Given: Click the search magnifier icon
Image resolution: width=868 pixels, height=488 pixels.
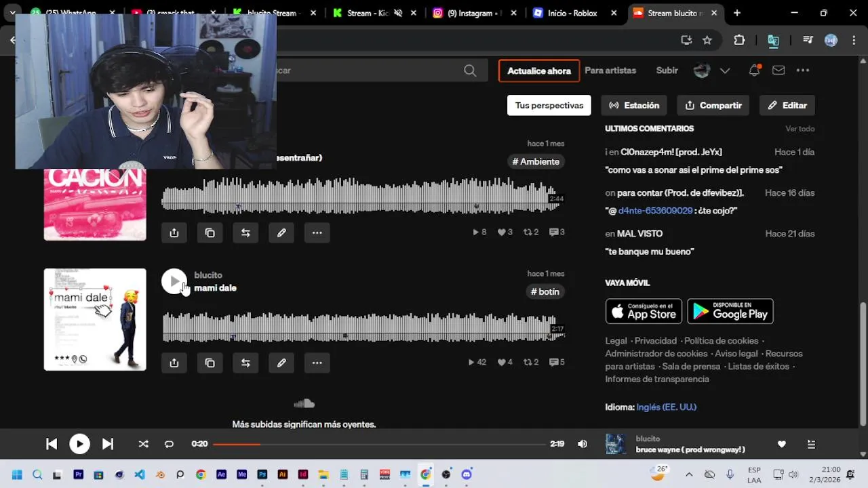Looking at the screenshot, I should click(x=470, y=70).
